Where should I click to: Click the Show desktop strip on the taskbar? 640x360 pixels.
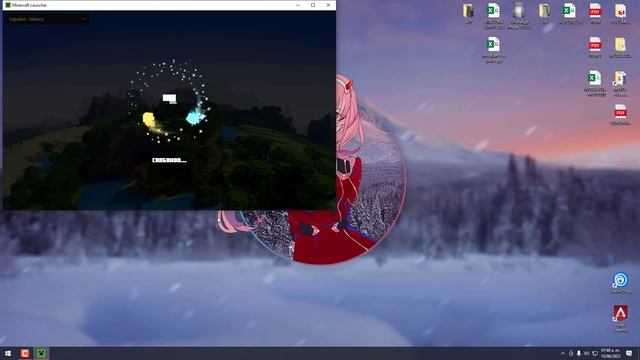tap(638, 353)
